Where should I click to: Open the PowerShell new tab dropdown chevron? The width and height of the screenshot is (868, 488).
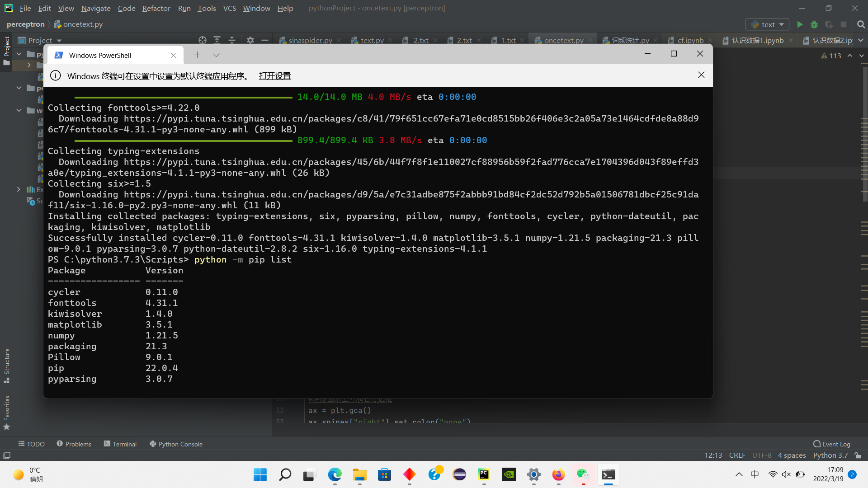pos(216,55)
